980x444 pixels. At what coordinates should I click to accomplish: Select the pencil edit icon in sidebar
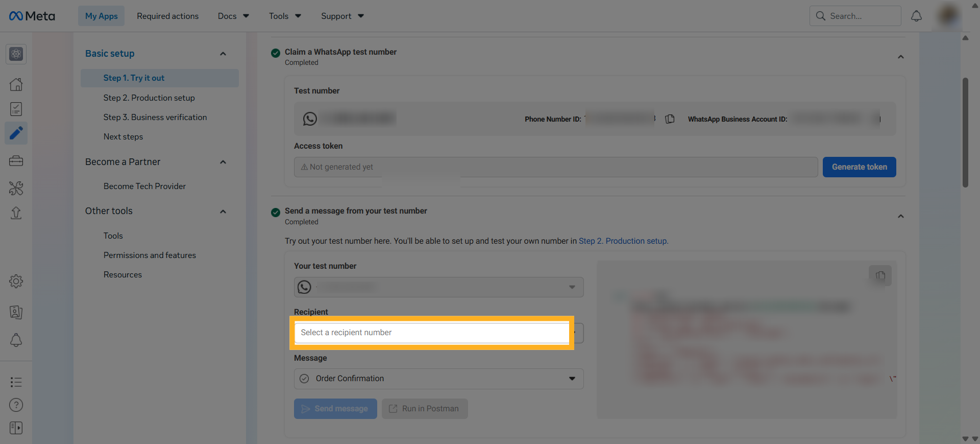(x=16, y=133)
